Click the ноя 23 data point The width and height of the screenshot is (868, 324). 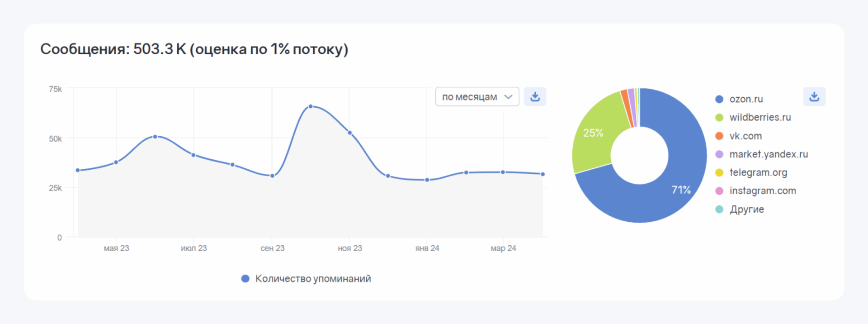click(x=350, y=133)
